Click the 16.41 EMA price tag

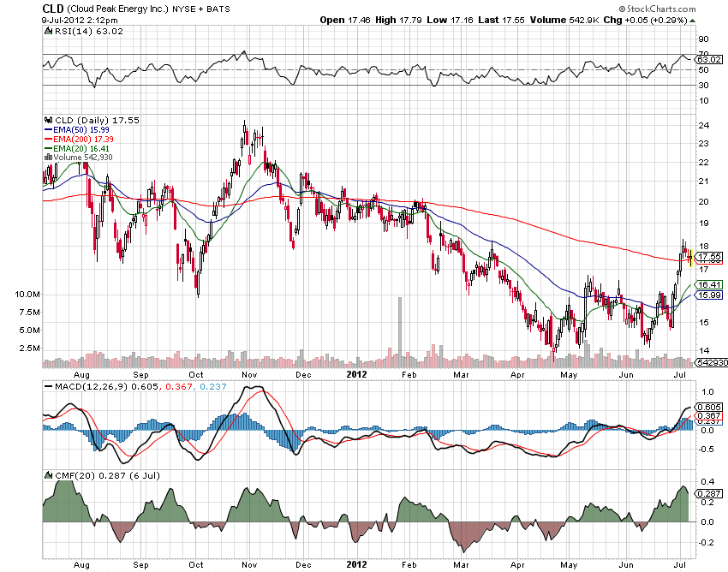(709, 284)
